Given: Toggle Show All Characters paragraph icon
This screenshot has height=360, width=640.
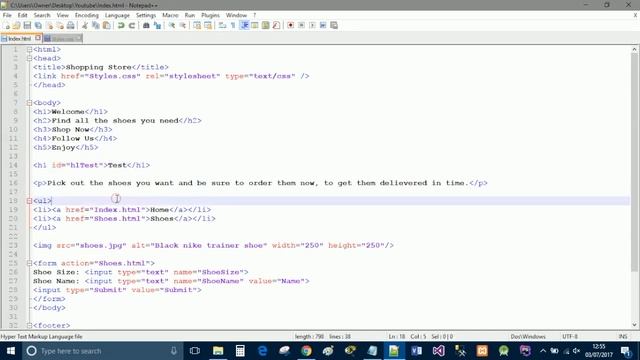Looking at the screenshot, I should tap(233, 25).
